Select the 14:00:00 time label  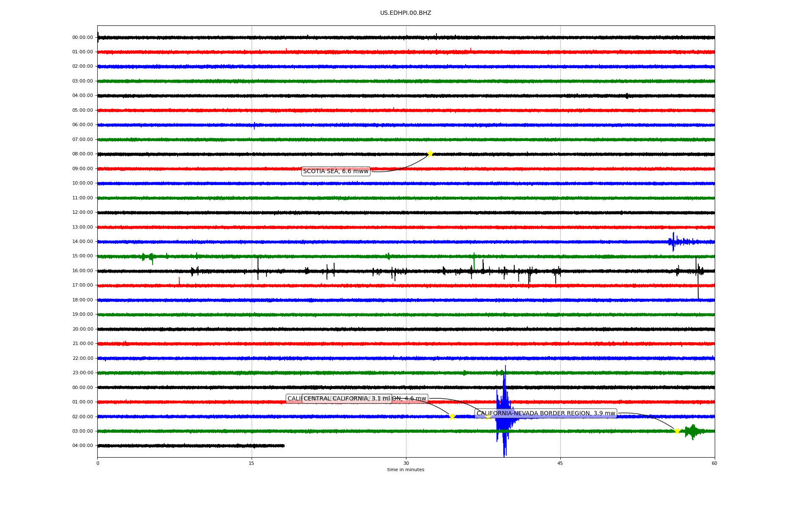tap(82, 242)
